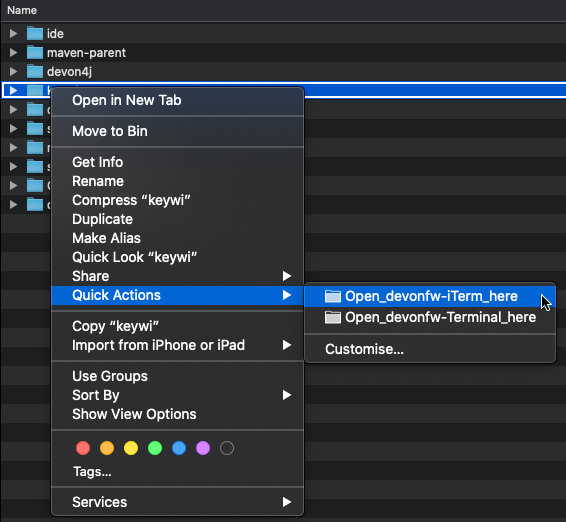Viewport: 566px width, 522px height.
Task: Apply the yellow tag color
Action: pos(131,448)
